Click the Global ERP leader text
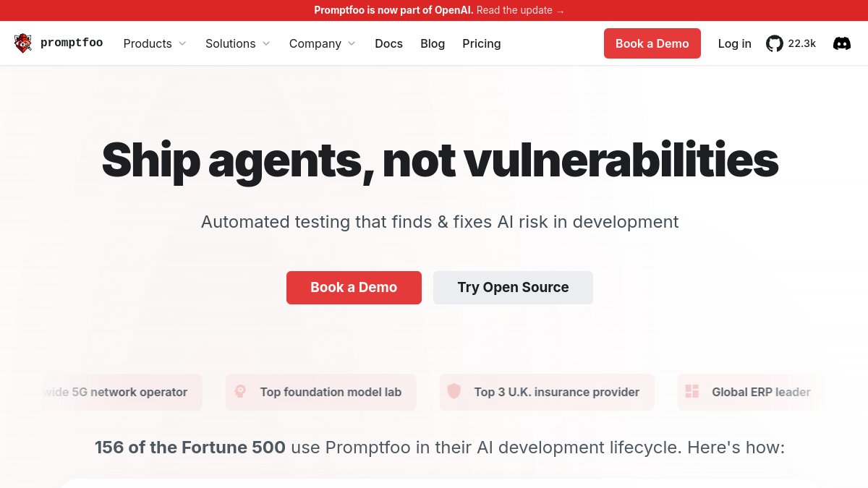 click(761, 392)
